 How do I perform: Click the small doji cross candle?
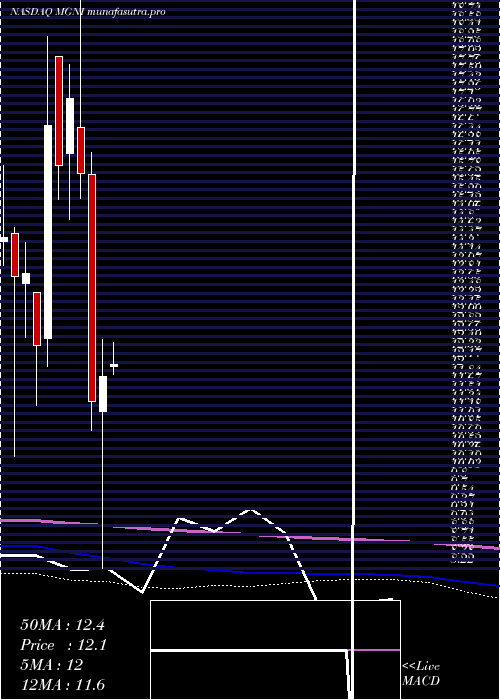(x=114, y=365)
